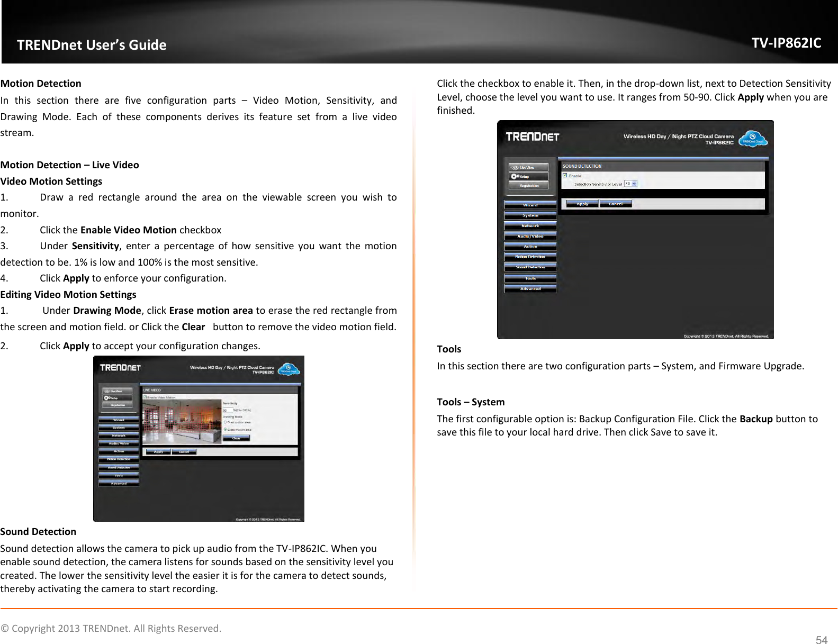Toggle Enable checkbox under Sound Detection
Image resolution: width=838 pixels, height=644 pixels.
pos(565,175)
